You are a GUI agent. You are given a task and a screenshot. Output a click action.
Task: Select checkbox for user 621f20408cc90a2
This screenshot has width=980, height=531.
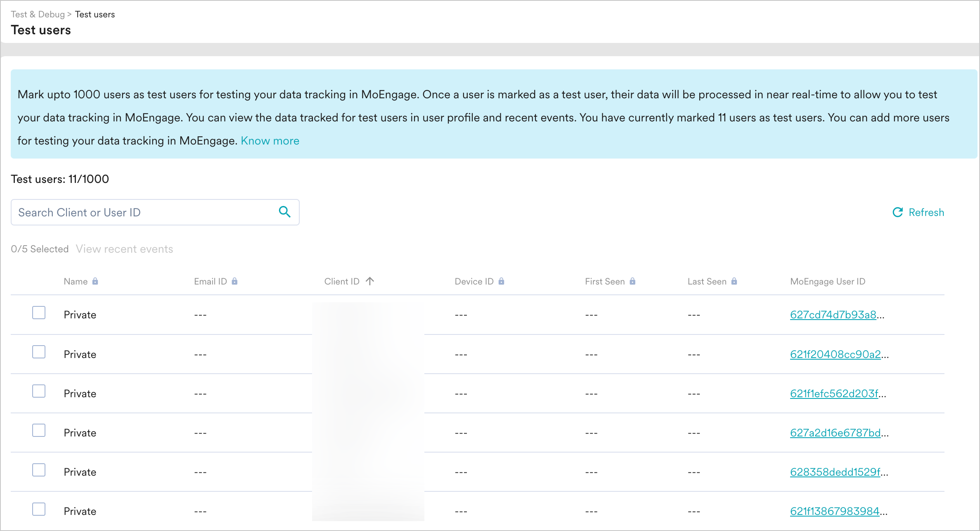coord(39,352)
